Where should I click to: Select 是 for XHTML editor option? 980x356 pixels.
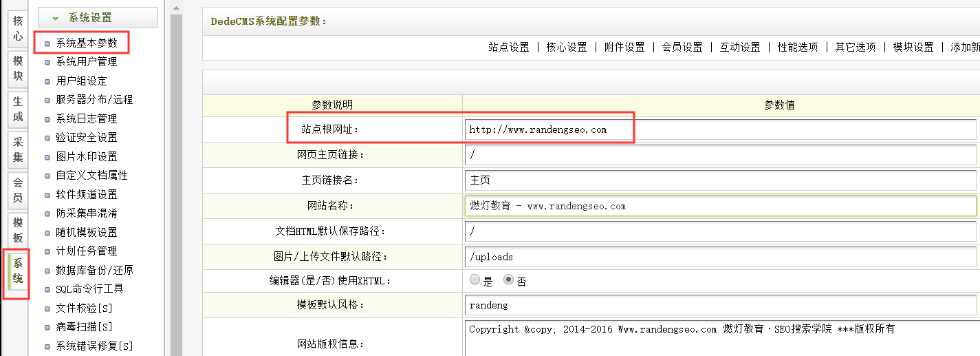click(x=475, y=280)
